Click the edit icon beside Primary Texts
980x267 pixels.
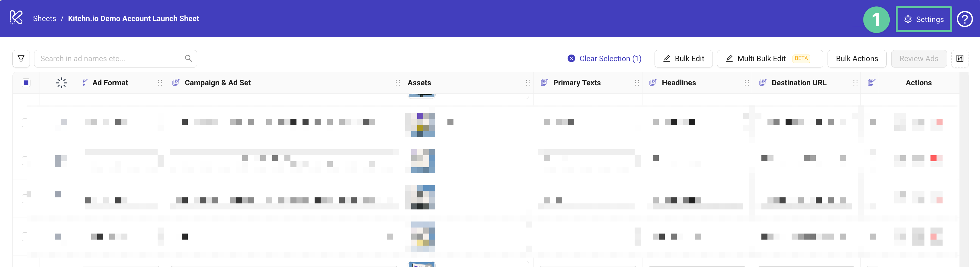point(544,82)
